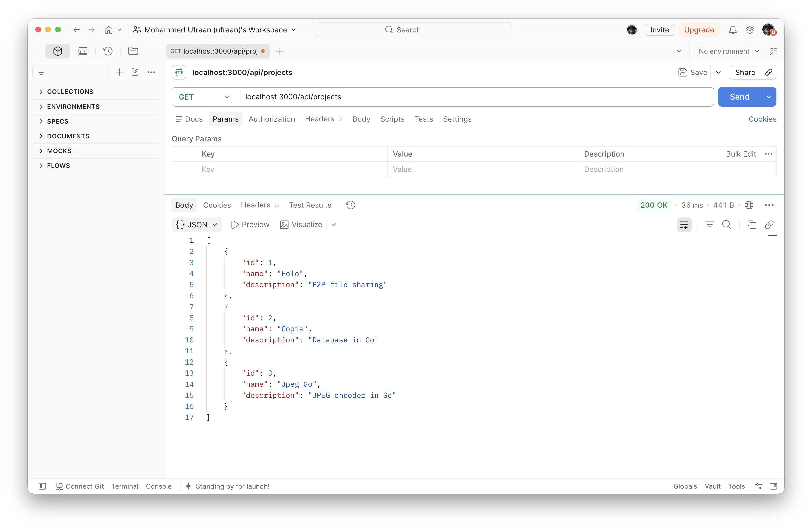Toggle word wrap icon in response toolbar
Viewport: 812px width, 530px height.
(x=684, y=224)
